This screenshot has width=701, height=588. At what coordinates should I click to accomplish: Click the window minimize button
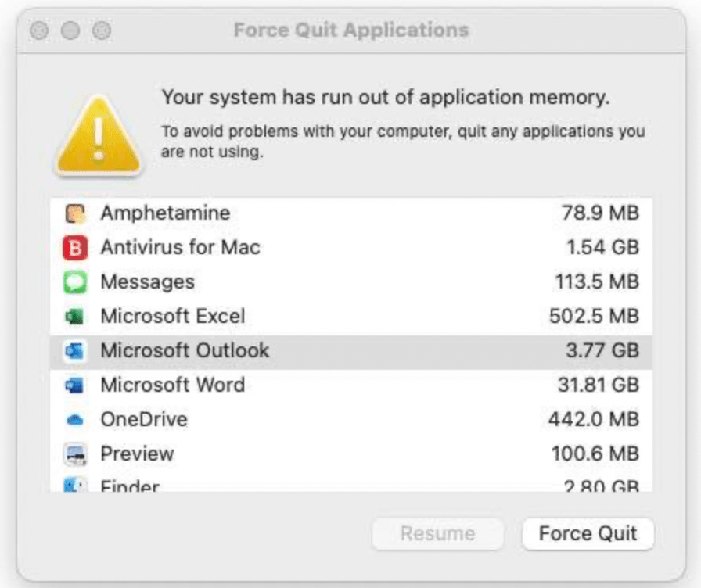[70, 30]
